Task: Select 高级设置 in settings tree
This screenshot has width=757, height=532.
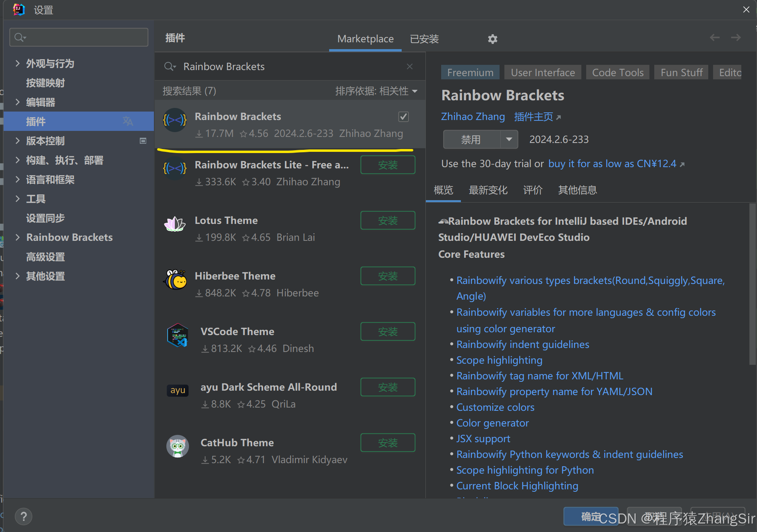Action: (x=46, y=257)
